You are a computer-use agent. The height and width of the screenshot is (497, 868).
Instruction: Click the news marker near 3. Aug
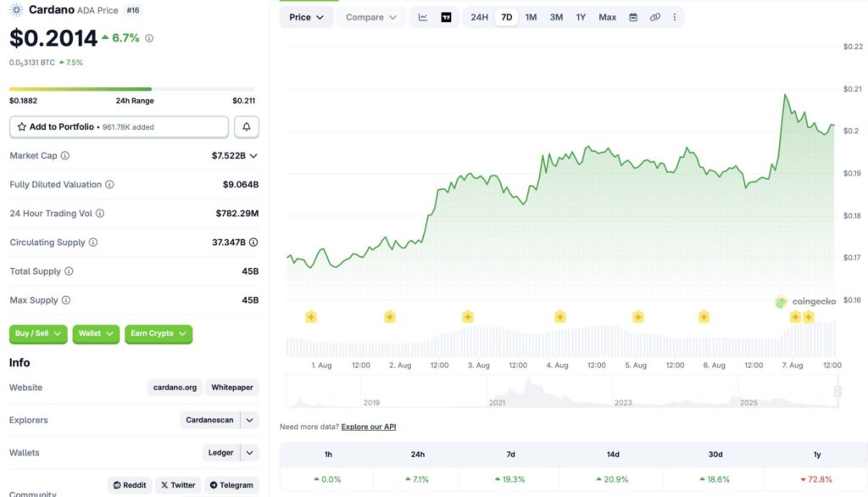point(468,317)
